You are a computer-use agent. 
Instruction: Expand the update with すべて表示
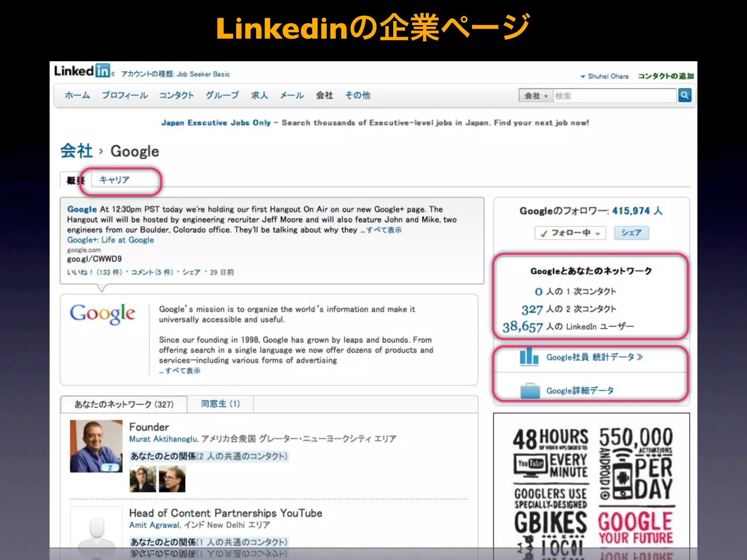(384, 230)
